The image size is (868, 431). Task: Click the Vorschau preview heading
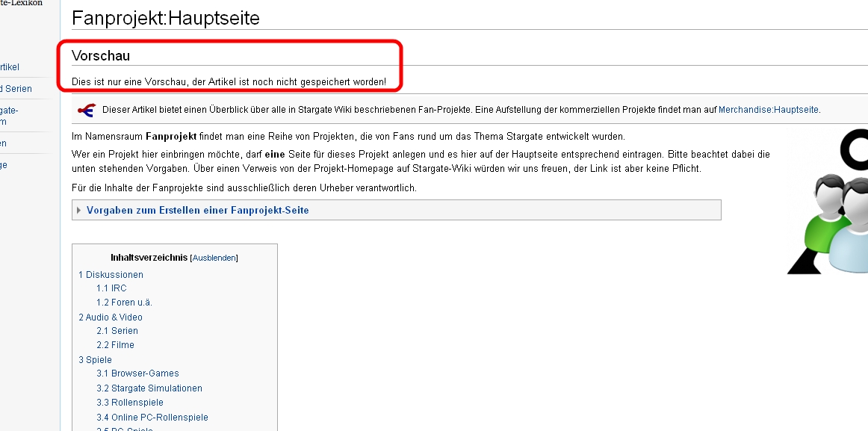pos(101,55)
